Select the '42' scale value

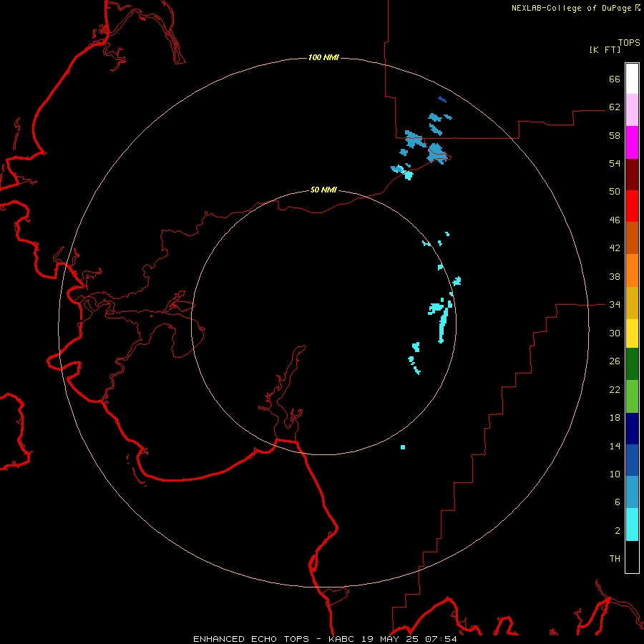615,248
